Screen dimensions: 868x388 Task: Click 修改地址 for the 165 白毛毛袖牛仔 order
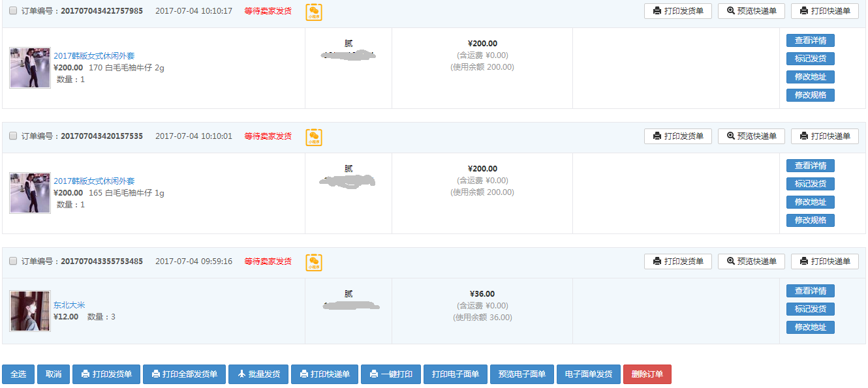tap(811, 202)
